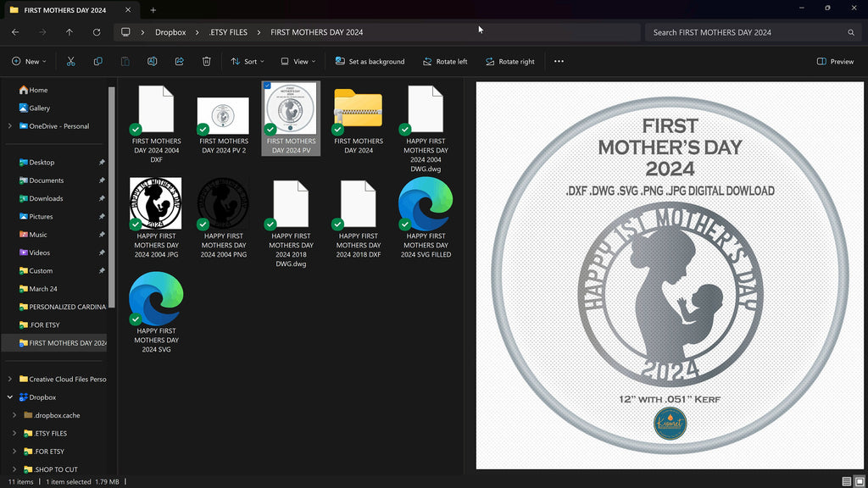
Task: Click Rotate left button
Action: pos(445,61)
